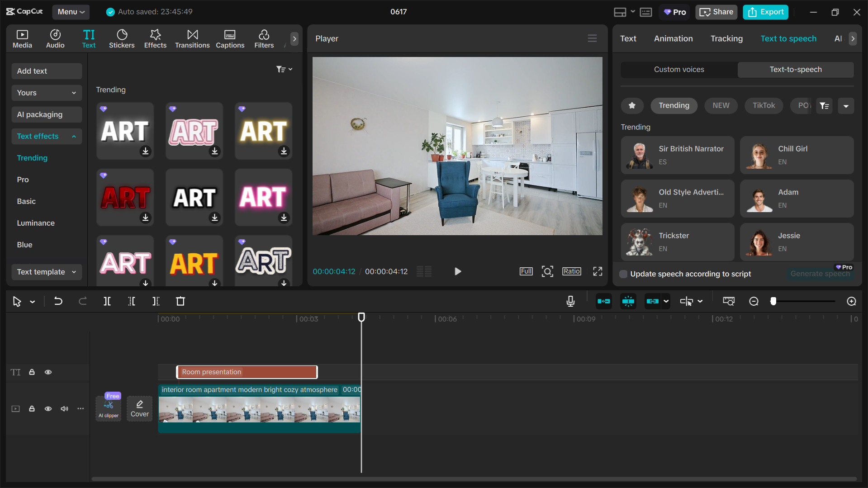Open the Stickers panel
Screen dimensions: 868x488
point(122,38)
